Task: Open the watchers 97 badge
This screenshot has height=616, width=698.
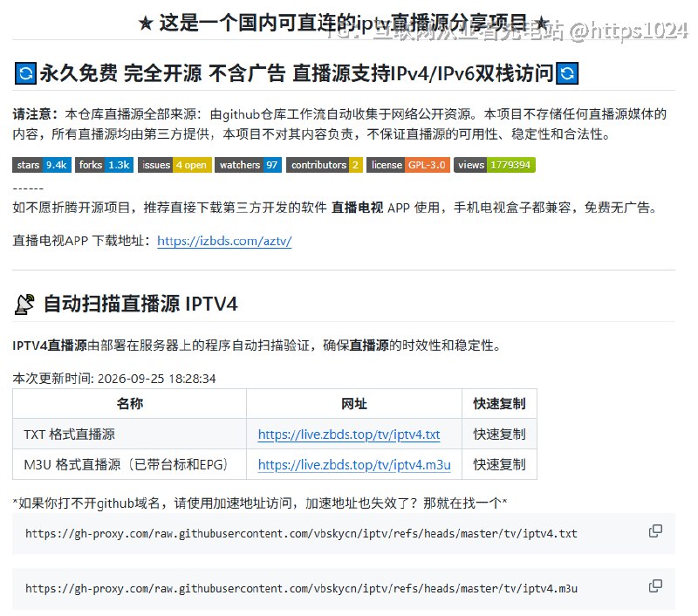Action: click(249, 165)
